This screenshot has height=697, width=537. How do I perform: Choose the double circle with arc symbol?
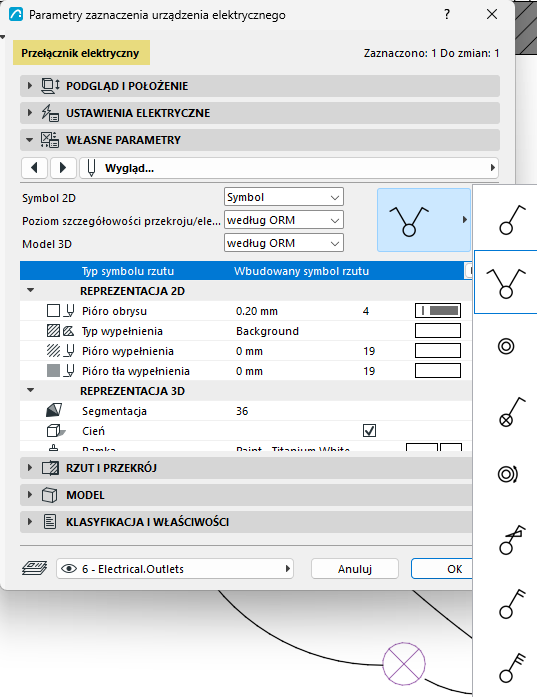pos(507,474)
